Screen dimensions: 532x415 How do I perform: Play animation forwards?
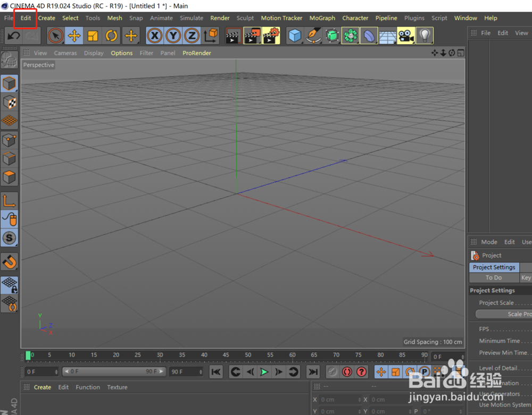[x=264, y=371]
